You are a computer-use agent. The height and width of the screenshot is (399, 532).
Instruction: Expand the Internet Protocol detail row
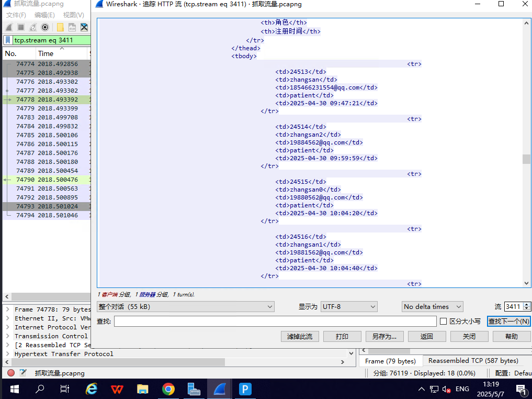(7, 327)
